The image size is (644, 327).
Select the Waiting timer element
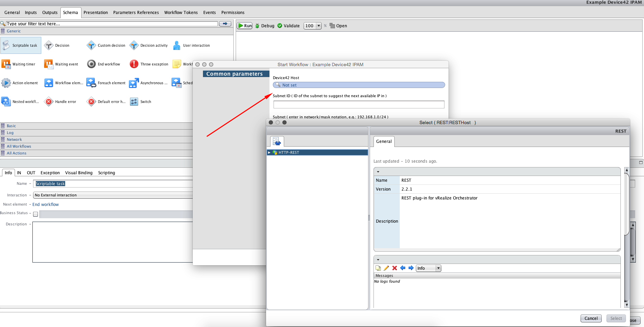(19, 64)
